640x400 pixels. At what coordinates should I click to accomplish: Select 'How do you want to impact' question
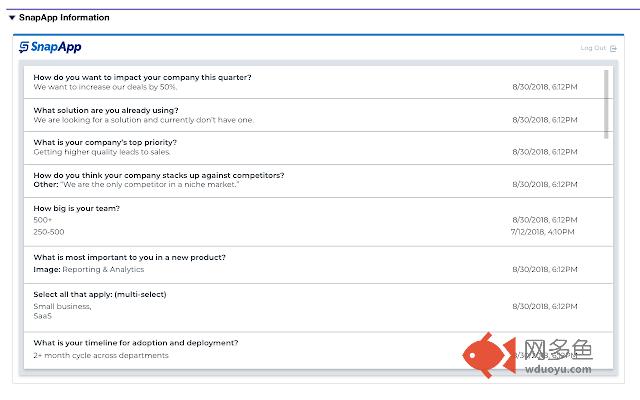point(142,77)
